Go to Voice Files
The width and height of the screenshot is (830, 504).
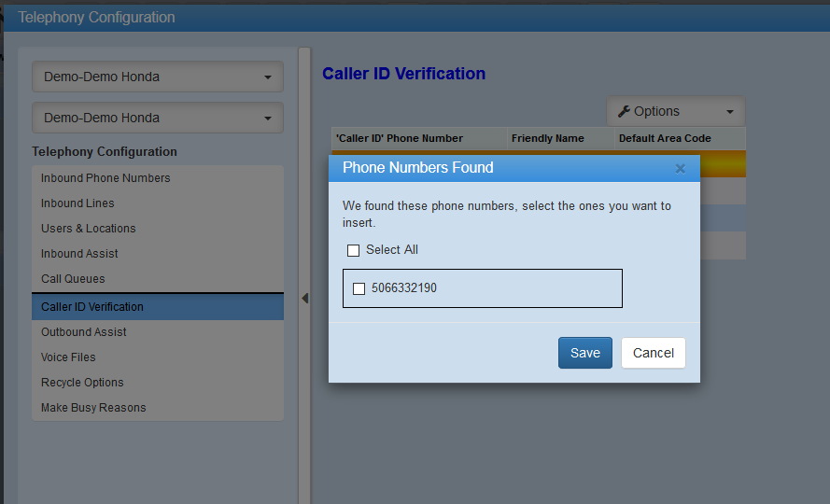point(68,357)
